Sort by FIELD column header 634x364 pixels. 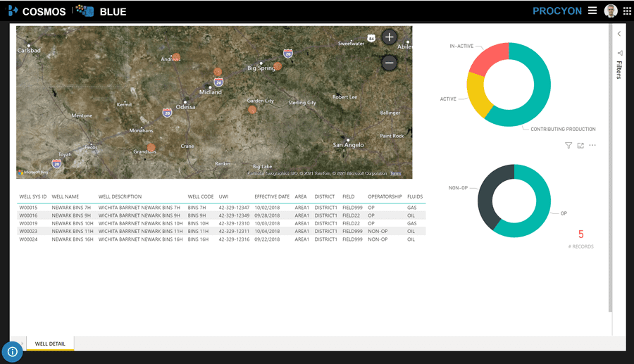[x=348, y=196]
